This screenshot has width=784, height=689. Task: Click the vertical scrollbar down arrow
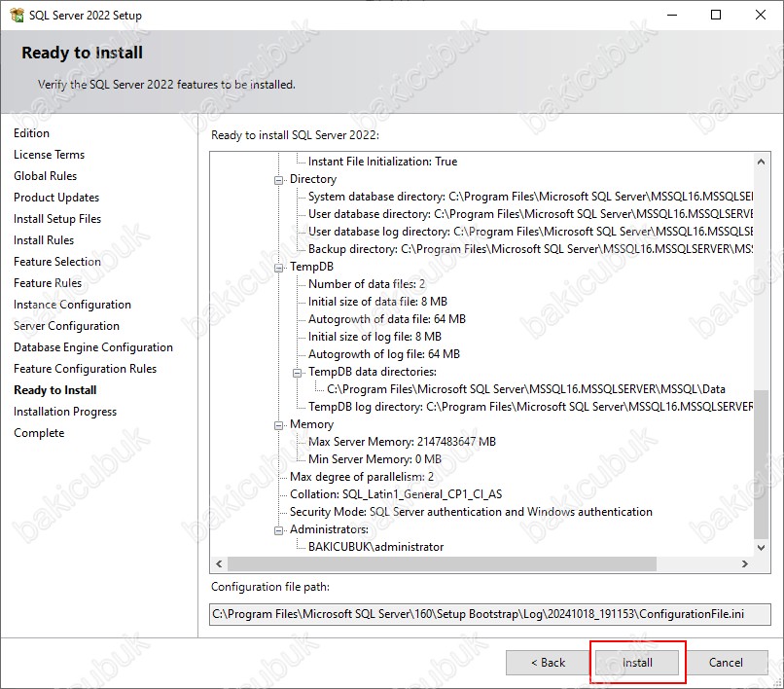point(761,547)
